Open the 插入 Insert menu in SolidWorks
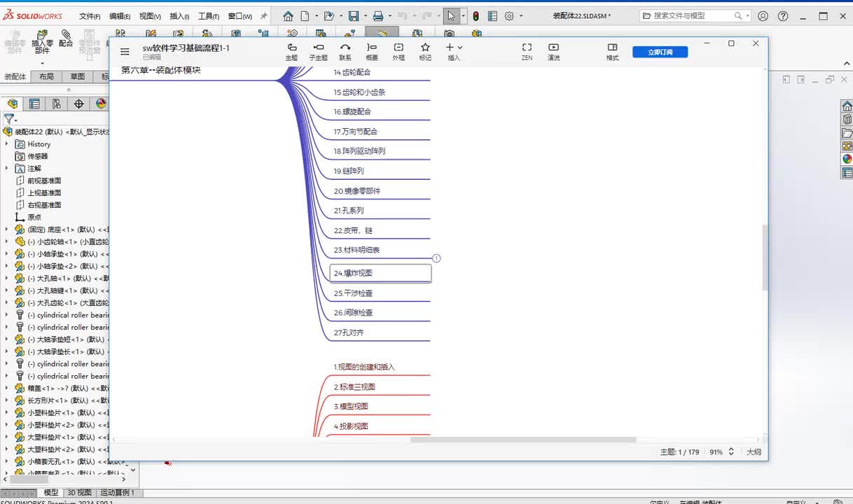This screenshot has width=853, height=504. point(179,16)
